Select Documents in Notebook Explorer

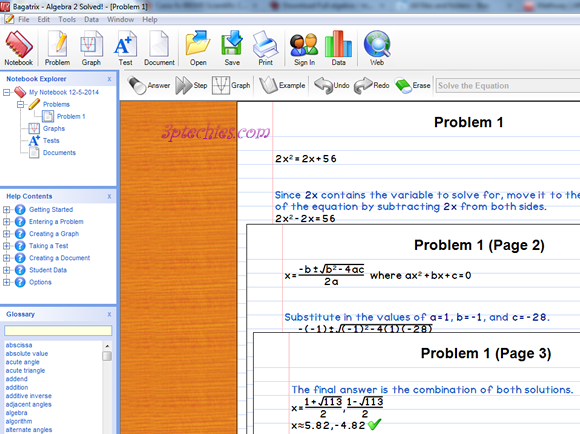coord(59,153)
